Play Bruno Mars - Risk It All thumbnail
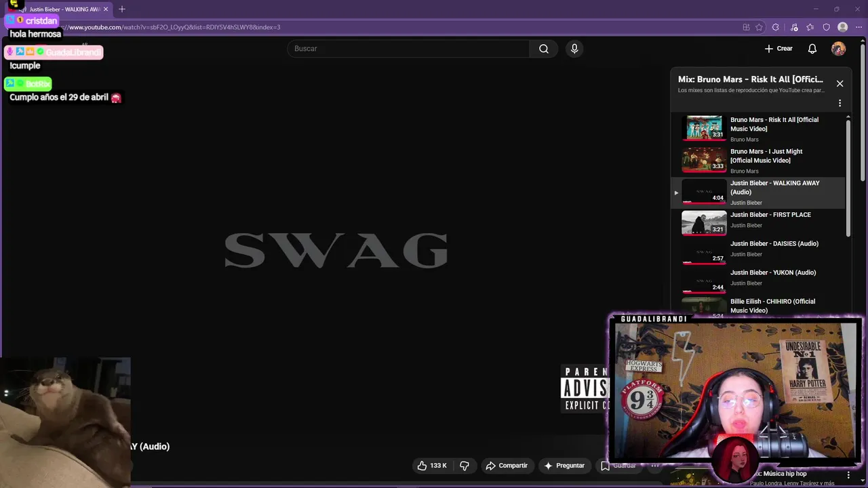The height and width of the screenshot is (488, 868). click(x=704, y=127)
